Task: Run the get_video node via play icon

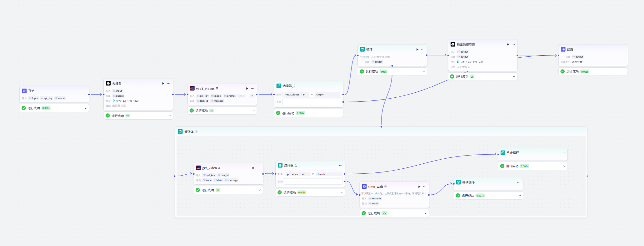Action: [253, 168]
